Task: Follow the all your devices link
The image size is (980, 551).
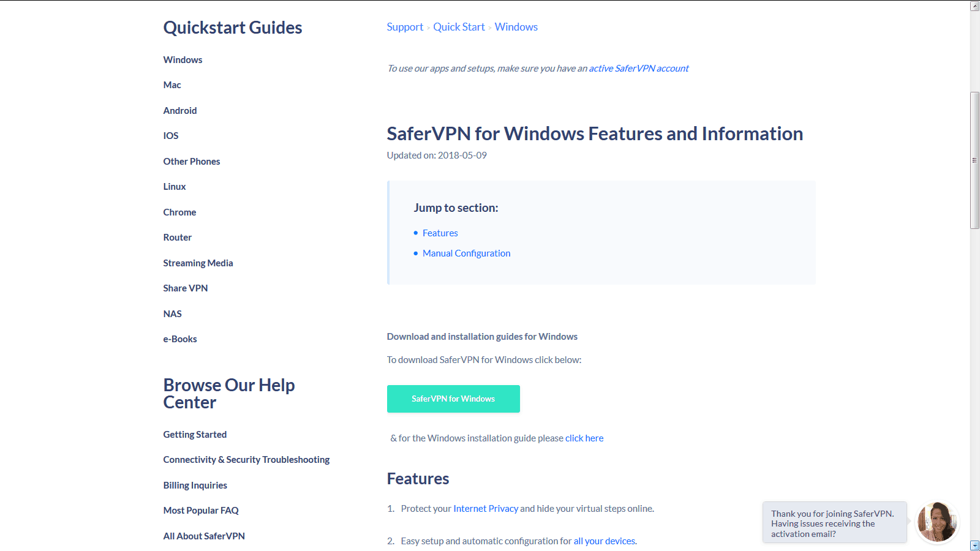Action: [x=605, y=541]
